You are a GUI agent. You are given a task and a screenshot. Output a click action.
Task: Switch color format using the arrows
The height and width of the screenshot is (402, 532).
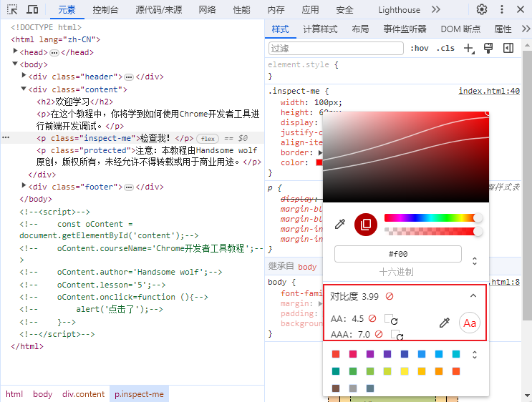[475, 261]
